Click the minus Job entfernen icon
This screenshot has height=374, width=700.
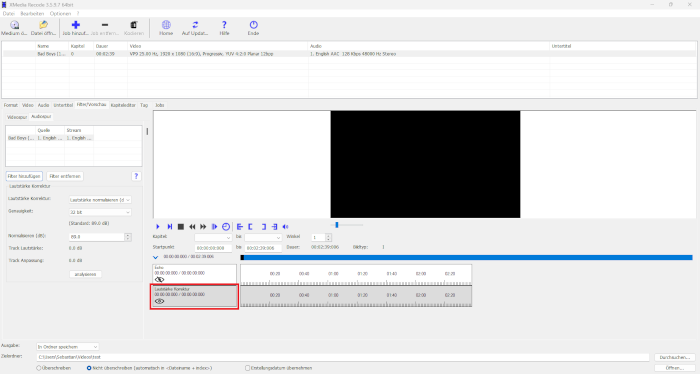[x=104, y=25]
